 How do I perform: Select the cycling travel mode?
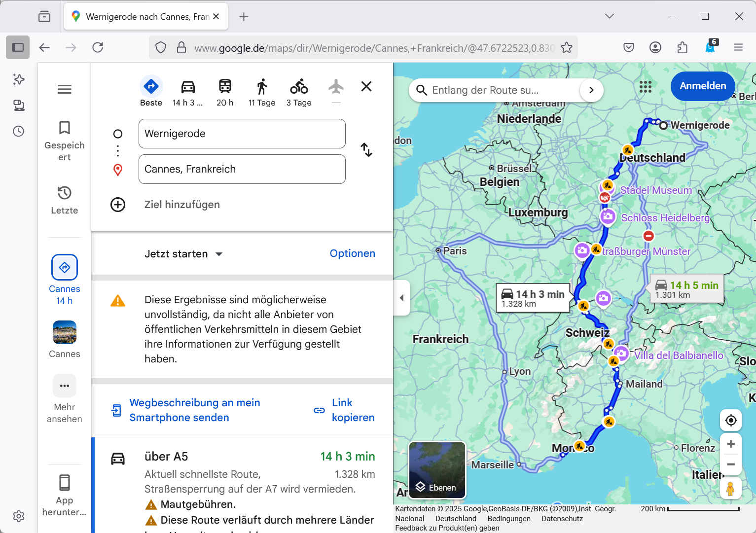pyautogui.click(x=299, y=86)
